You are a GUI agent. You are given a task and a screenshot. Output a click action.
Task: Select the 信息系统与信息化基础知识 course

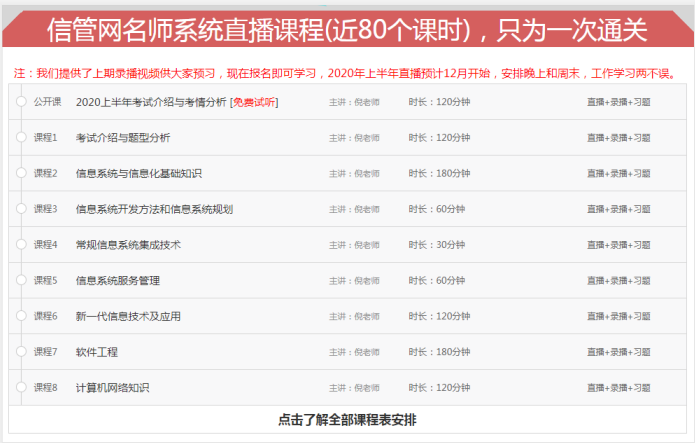[x=138, y=173]
